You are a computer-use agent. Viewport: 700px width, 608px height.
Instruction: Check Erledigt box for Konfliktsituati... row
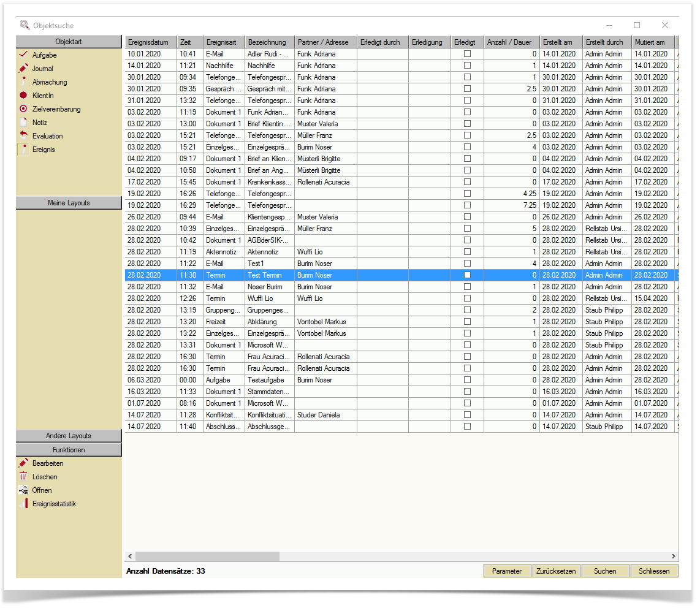[x=468, y=415]
